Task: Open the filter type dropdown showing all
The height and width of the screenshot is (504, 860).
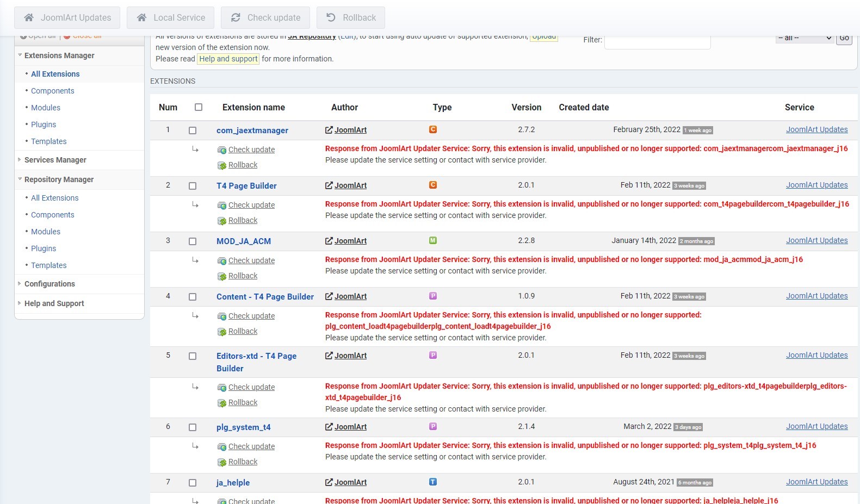Action: coord(805,38)
